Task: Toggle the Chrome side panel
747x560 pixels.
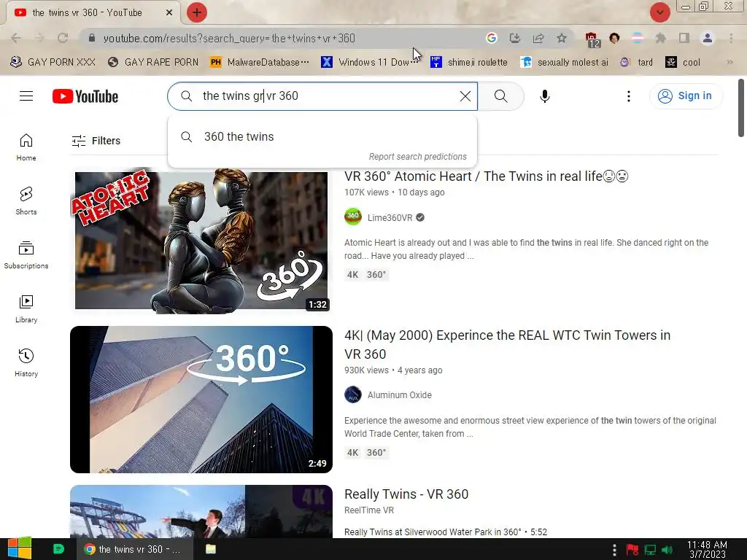Action: click(x=684, y=38)
